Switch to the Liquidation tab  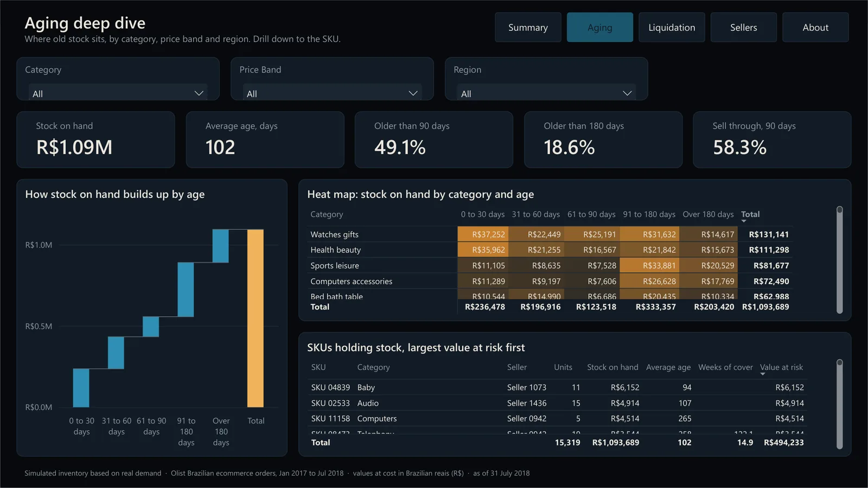tap(672, 27)
